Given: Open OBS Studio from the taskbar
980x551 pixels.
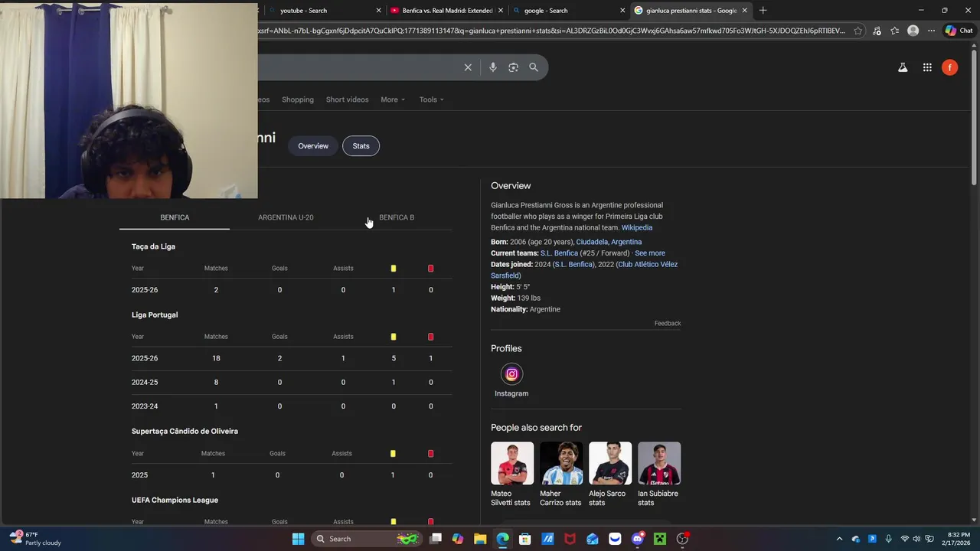Looking at the screenshot, I should (682, 539).
